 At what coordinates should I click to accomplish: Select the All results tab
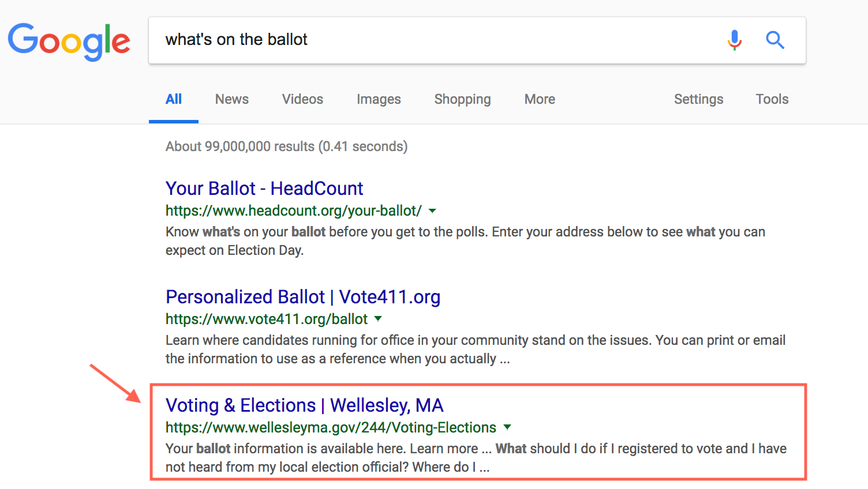[173, 99]
